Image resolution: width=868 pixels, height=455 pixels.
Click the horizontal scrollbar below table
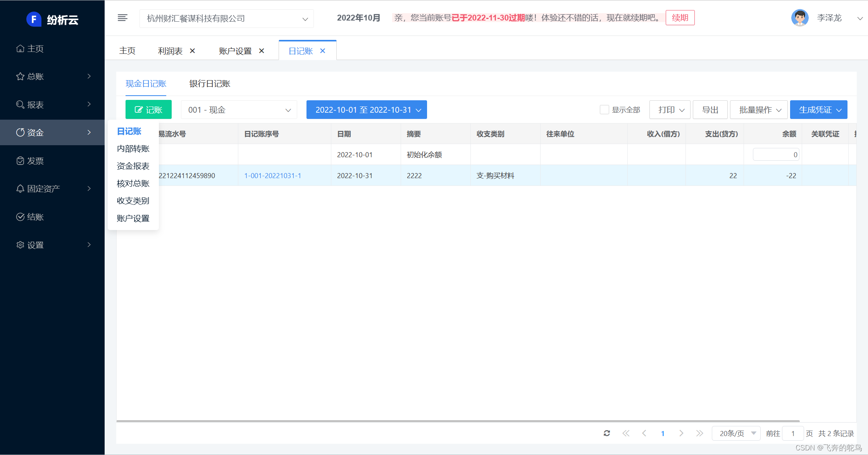[458, 421]
